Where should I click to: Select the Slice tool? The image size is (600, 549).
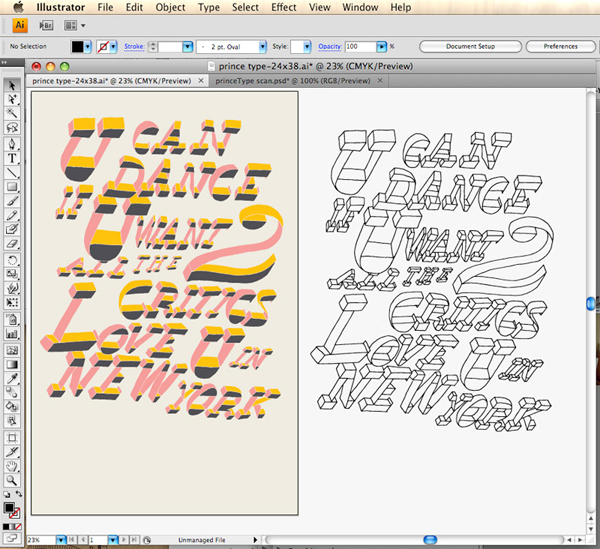(12, 452)
